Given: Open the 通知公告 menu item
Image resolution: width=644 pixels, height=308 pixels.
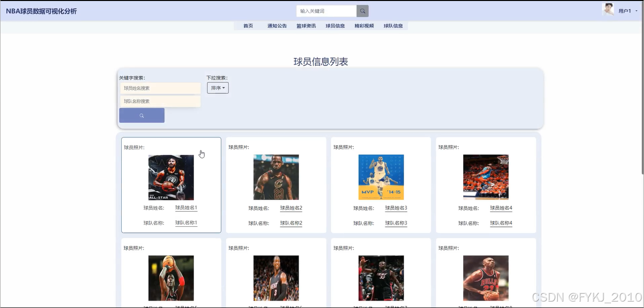Looking at the screenshot, I should [x=277, y=26].
